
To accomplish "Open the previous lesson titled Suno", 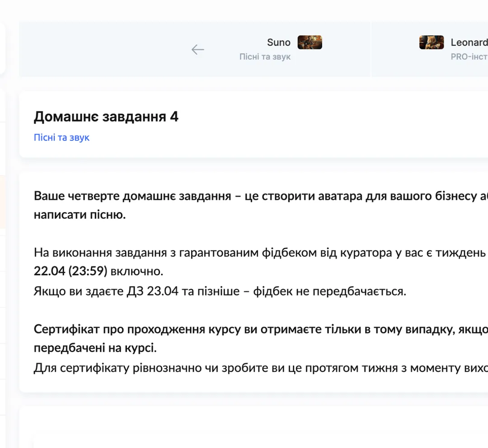I will (278, 42).
